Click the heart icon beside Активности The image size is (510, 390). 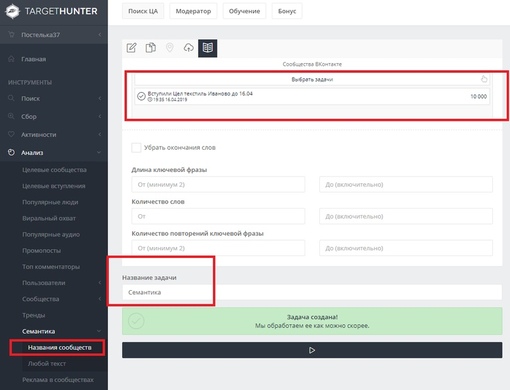point(11,134)
